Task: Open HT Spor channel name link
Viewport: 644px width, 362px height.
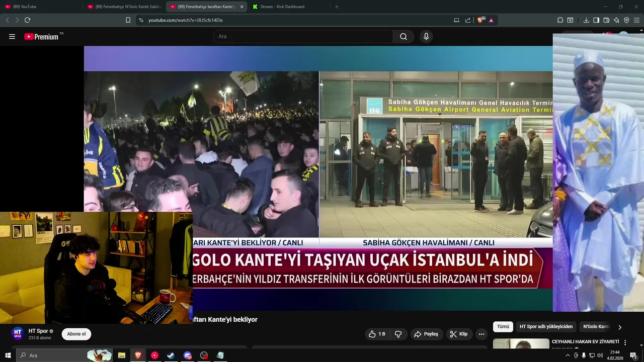Action: click(x=38, y=331)
